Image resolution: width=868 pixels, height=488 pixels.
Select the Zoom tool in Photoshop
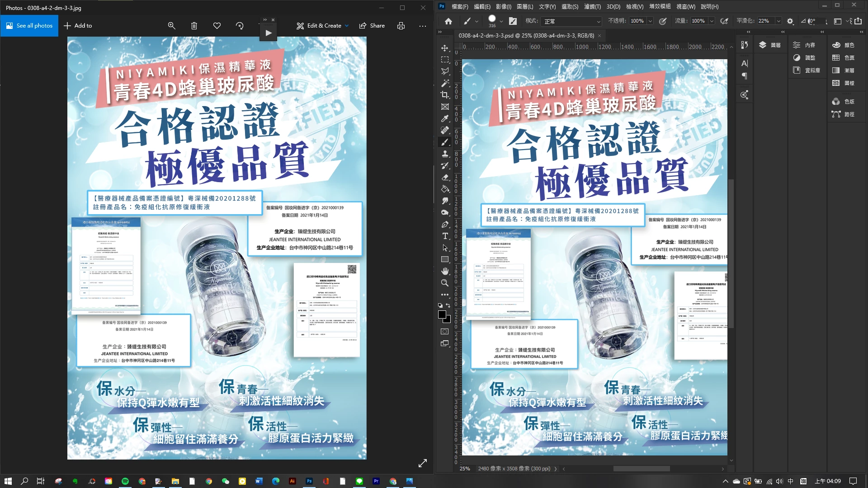coord(445,283)
